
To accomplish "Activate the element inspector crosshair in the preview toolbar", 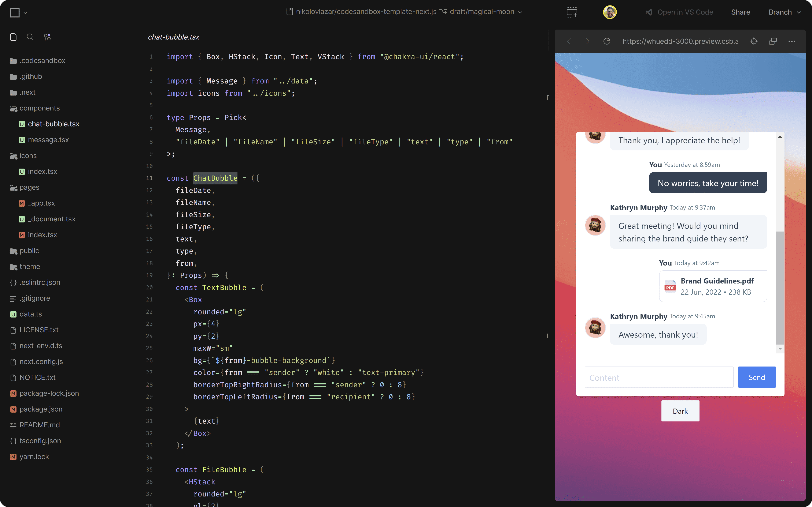I will pos(754,41).
